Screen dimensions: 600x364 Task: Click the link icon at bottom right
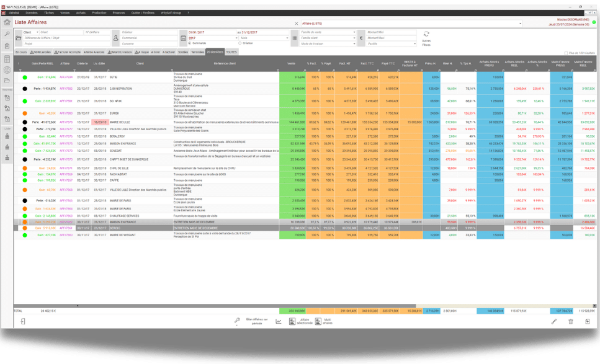pyautogui.click(x=553, y=322)
